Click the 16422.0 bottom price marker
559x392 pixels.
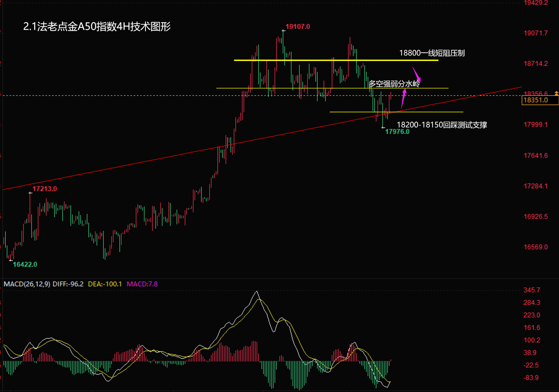click(25, 265)
